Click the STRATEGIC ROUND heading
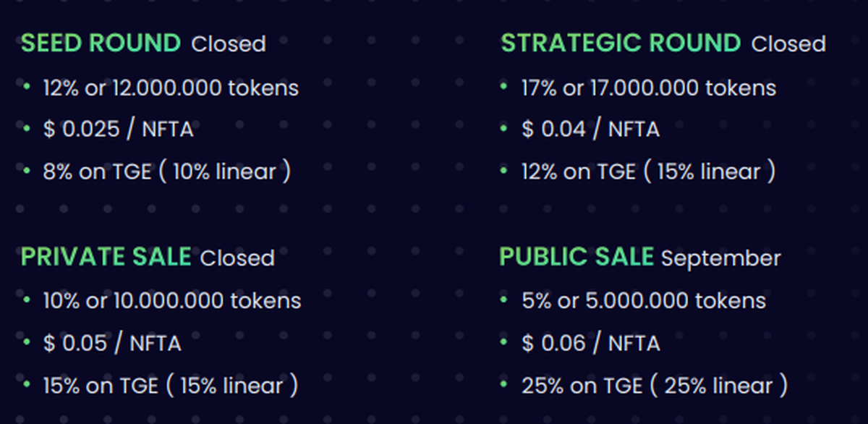This screenshot has width=868, height=424. [x=621, y=43]
